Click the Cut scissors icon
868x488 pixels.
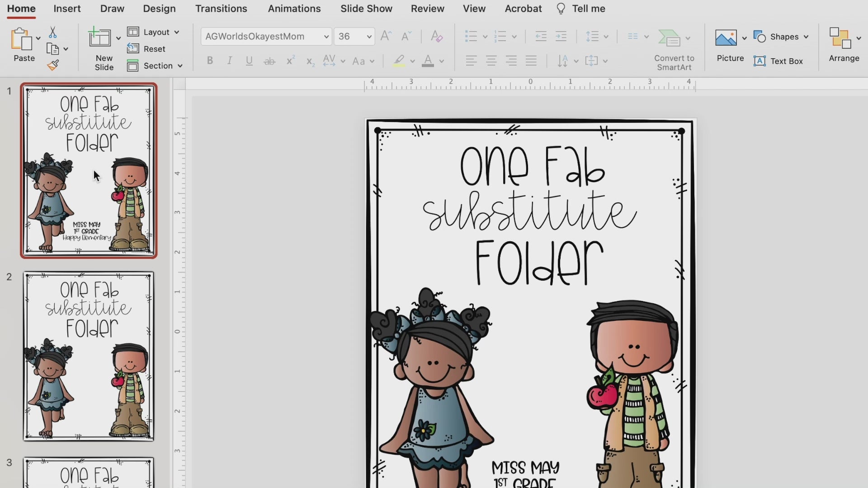tap(53, 32)
